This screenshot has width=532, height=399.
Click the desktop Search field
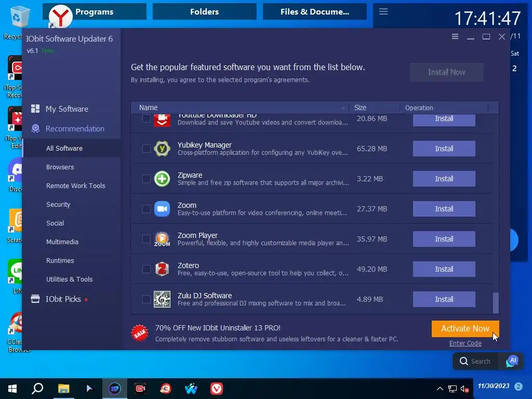pos(476,361)
